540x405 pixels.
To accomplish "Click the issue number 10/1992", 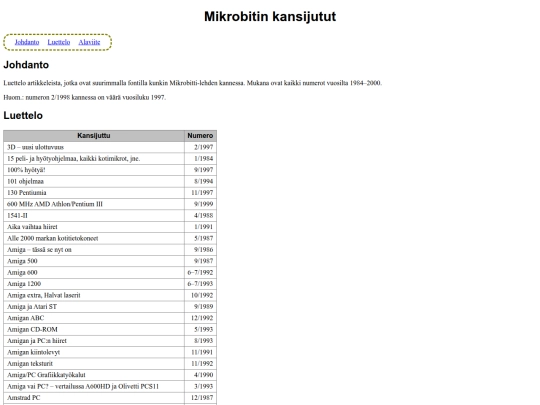I will tap(202, 295).
